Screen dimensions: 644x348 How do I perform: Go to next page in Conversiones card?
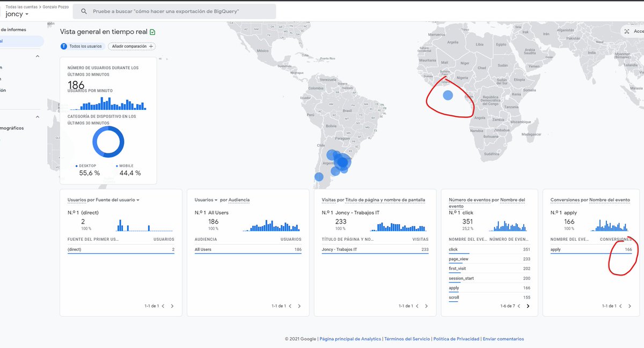click(x=630, y=306)
